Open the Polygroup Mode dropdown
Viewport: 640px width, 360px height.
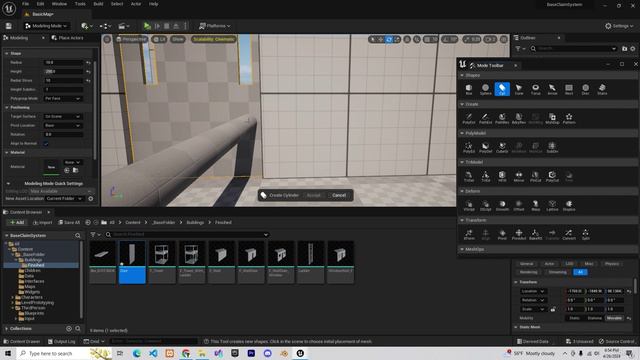click(63, 98)
